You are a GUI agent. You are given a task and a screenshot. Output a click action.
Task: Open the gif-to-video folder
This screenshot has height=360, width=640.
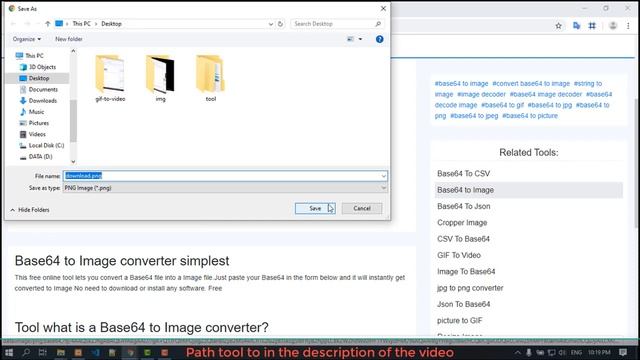click(110, 78)
